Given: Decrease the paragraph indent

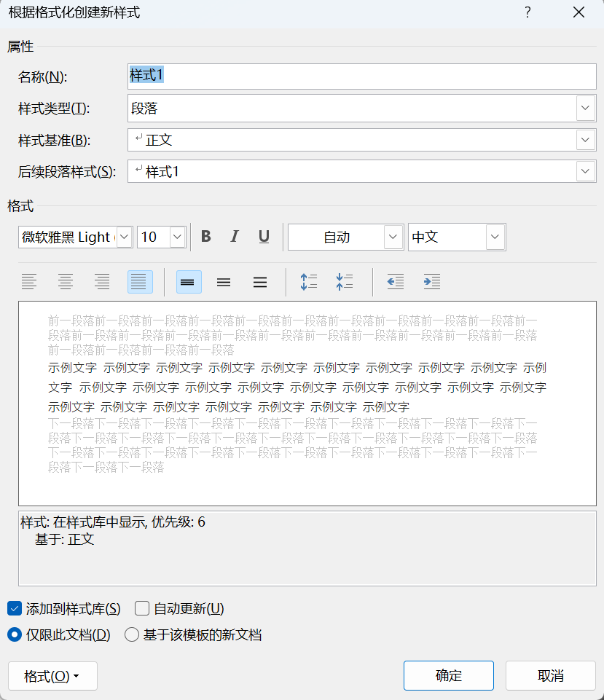Looking at the screenshot, I should point(396,282).
